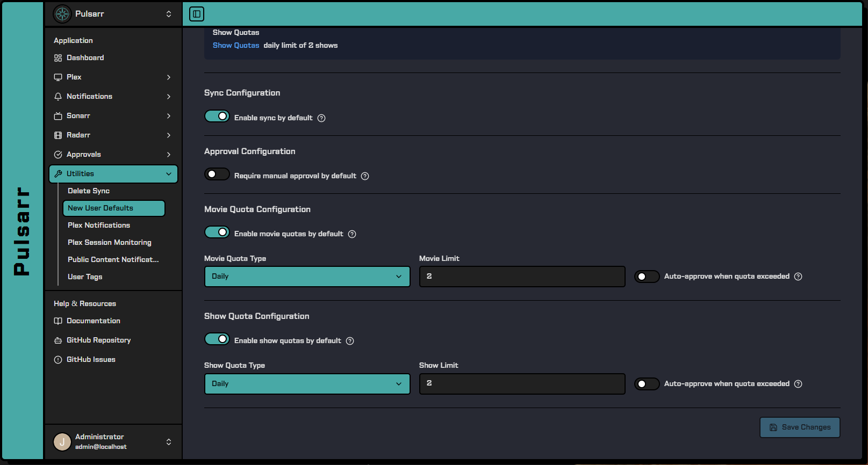
Task: Toggle Require manual approval by default
Action: [x=217, y=175]
